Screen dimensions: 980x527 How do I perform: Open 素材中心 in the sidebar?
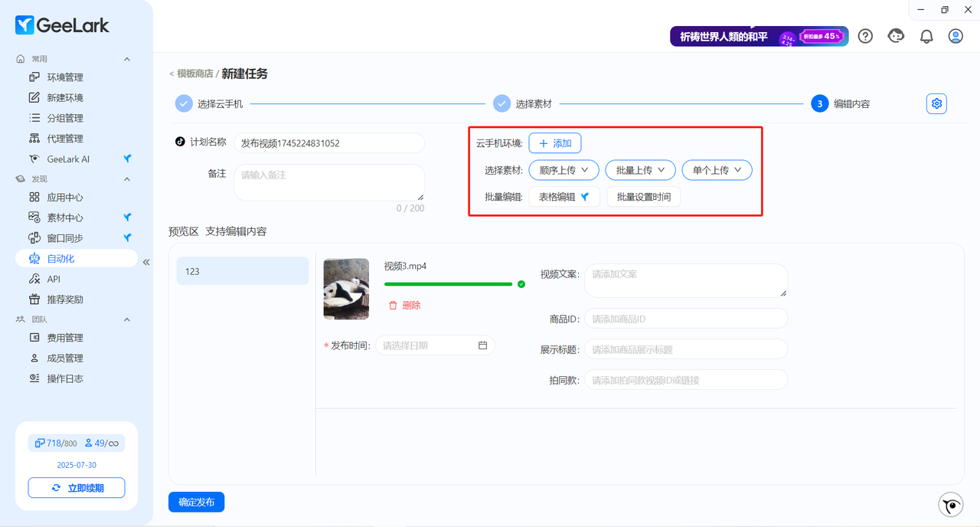pos(65,218)
